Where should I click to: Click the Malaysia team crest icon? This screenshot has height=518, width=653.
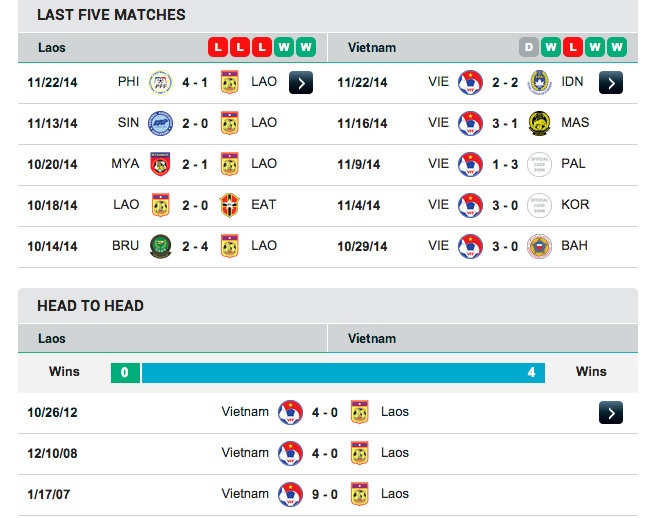pyautogui.click(x=539, y=123)
